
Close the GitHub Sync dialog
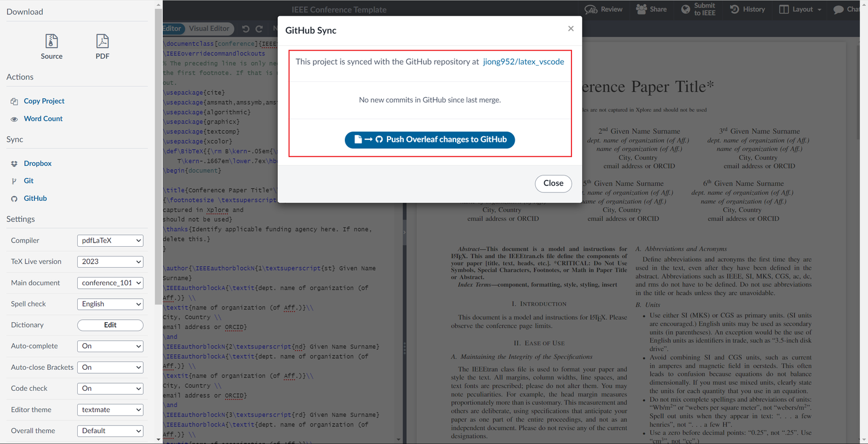click(x=553, y=183)
